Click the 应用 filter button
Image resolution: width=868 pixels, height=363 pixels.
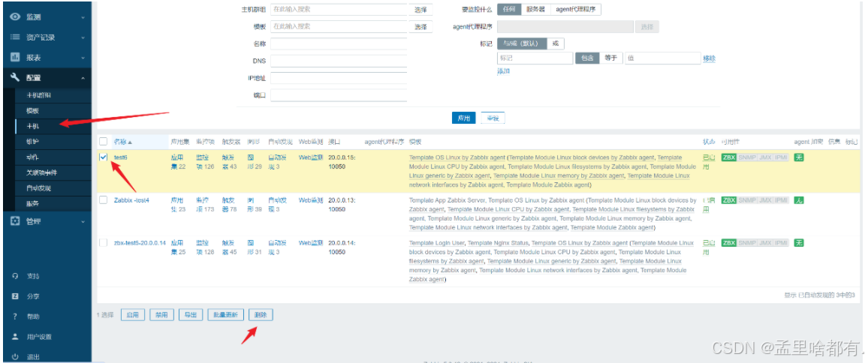pos(463,118)
